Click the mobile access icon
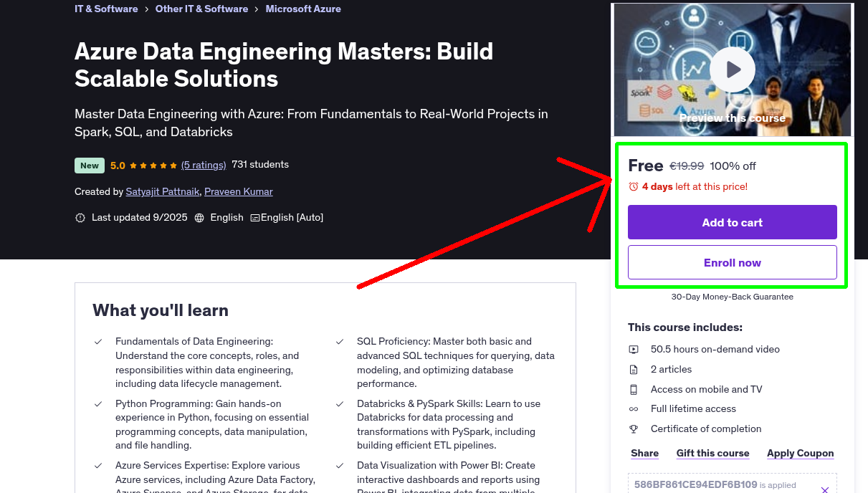Viewport: 868px width, 493px height. pyautogui.click(x=634, y=390)
